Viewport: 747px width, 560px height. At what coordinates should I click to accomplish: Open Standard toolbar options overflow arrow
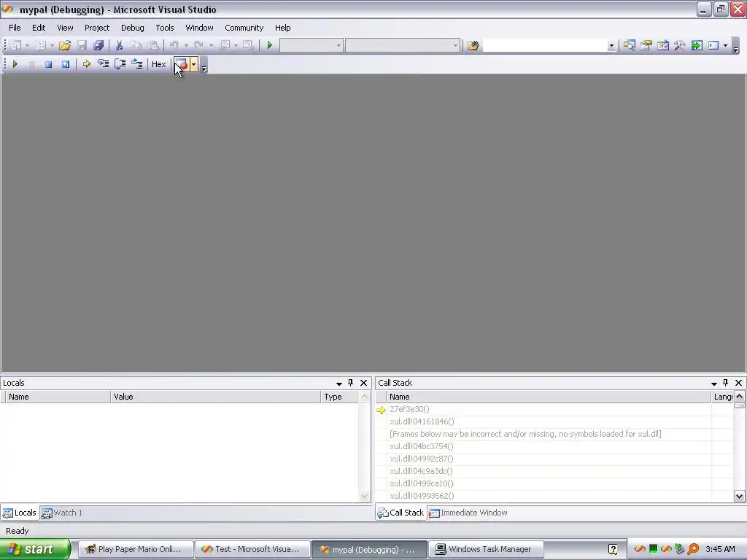[735, 47]
